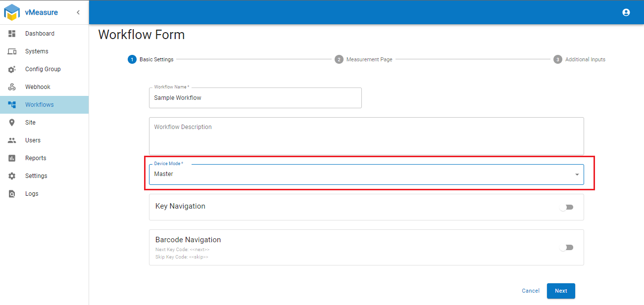
Task: Click the Next button
Action: [x=561, y=291]
